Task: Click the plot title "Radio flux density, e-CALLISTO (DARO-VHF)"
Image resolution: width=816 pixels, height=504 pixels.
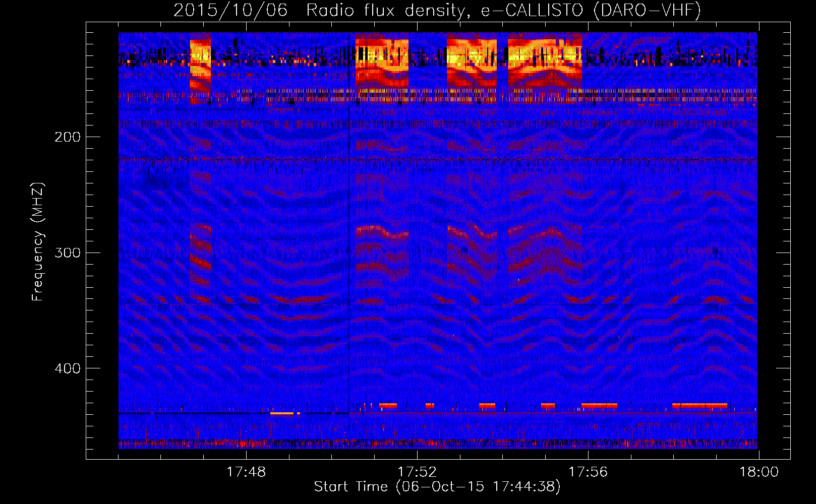Action: point(504,11)
